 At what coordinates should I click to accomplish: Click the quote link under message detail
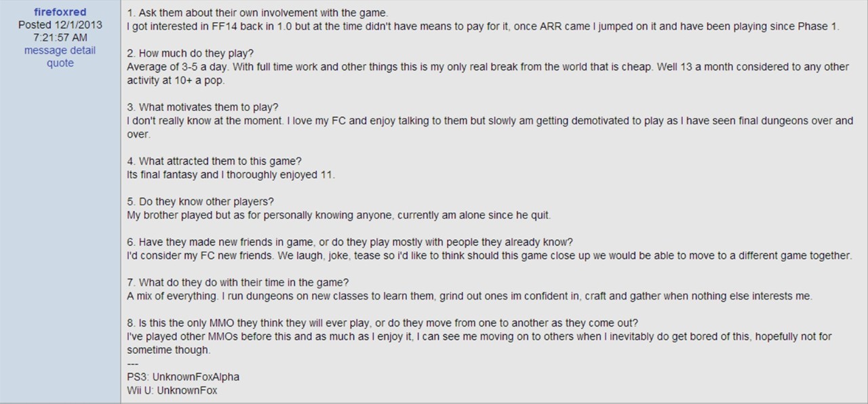pos(60,63)
